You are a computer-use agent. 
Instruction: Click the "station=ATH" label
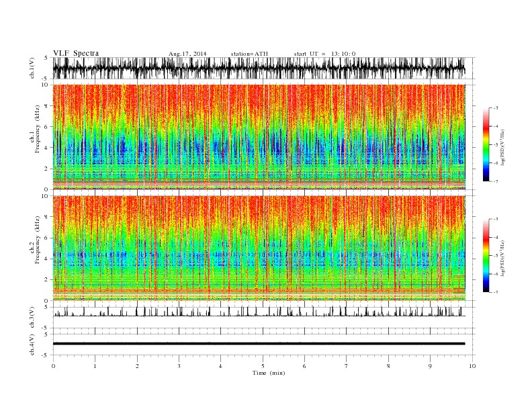pos(249,54)
